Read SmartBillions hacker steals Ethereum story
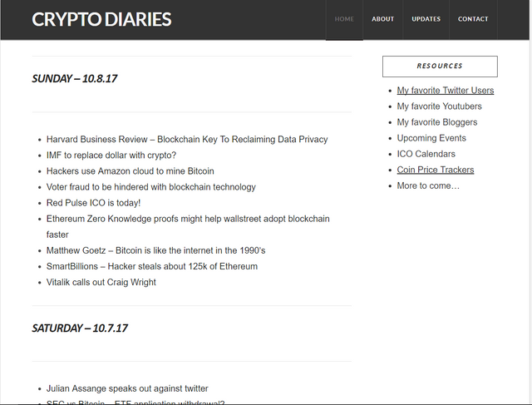Viewport: 532px width, 405px height. (151, 266)
